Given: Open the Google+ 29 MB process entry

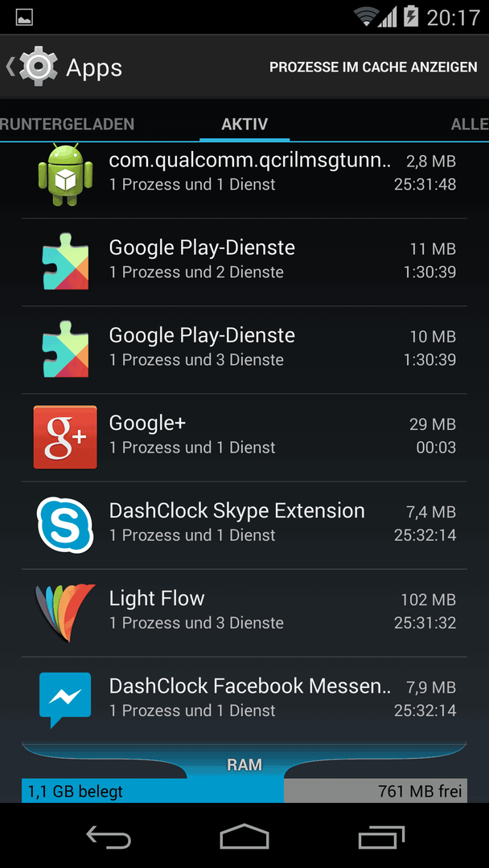Looking at the screenshot, I should pos(244,437).
